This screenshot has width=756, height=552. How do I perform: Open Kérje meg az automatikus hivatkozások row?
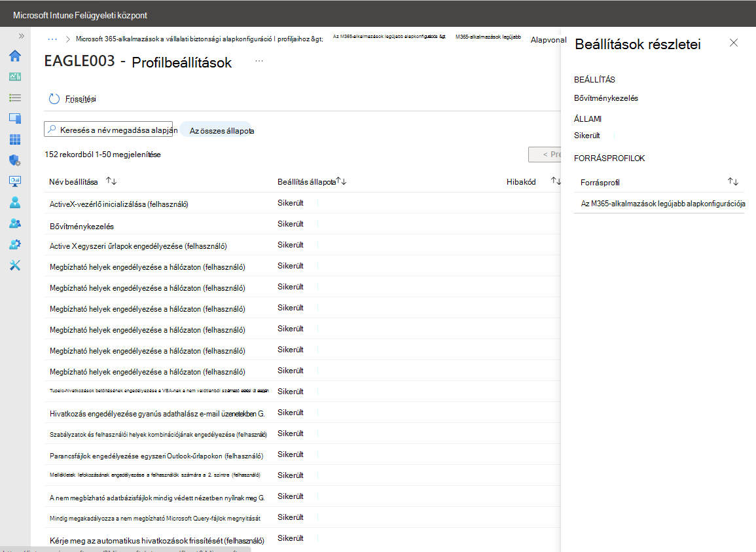tap(156, 541)
